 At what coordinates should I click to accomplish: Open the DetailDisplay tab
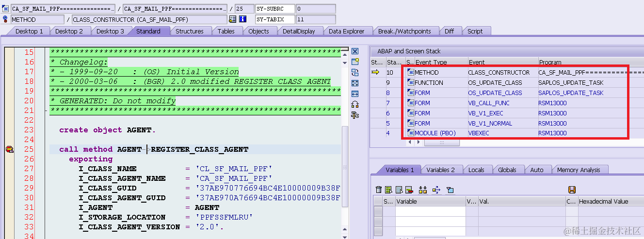(299, 31)
